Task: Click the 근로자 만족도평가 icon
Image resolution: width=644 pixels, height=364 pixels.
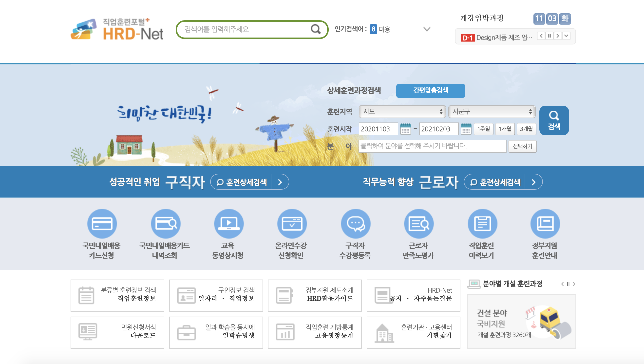Action: 418,223
